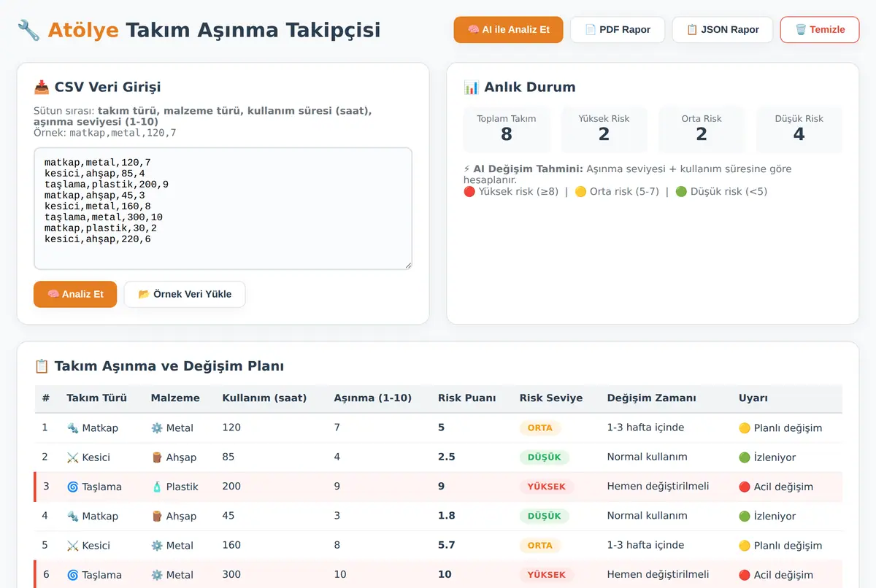Viewport: 876px width, 588px height.
Task: Click "Normal kullanım" in row 4
Action: [648, 515]
